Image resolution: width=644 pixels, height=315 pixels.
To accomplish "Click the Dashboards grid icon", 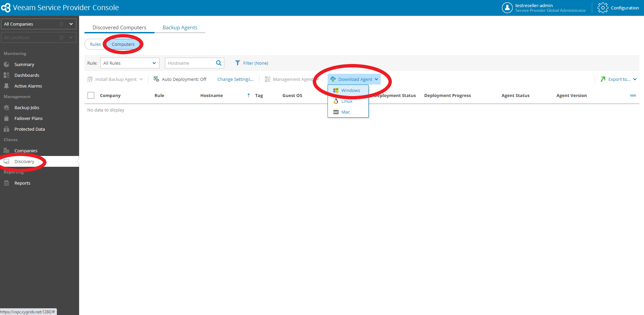I will (x=6, y=75).
